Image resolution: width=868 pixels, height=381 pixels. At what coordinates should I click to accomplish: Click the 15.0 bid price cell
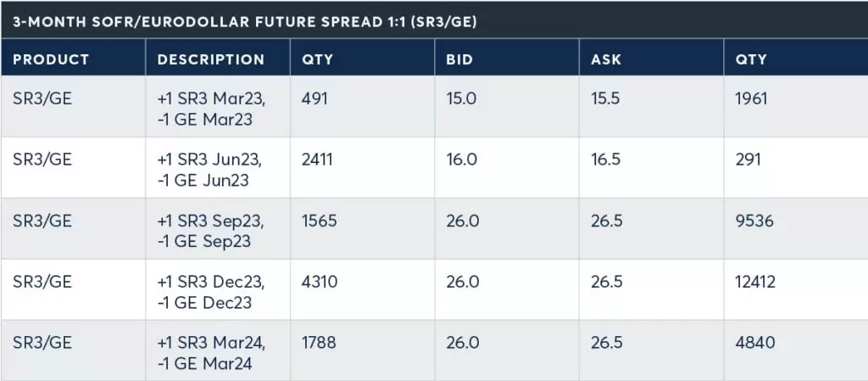click(461, 98)
